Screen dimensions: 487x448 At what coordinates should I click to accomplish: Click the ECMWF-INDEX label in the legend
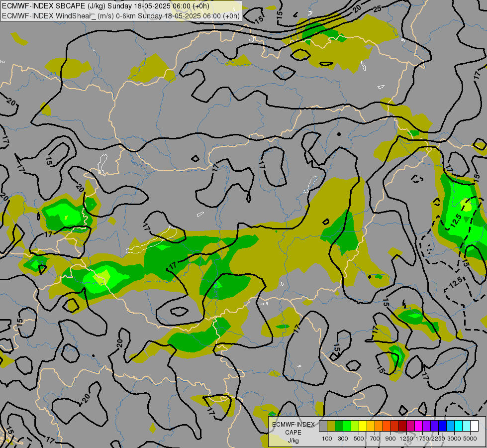pos(293,425)
